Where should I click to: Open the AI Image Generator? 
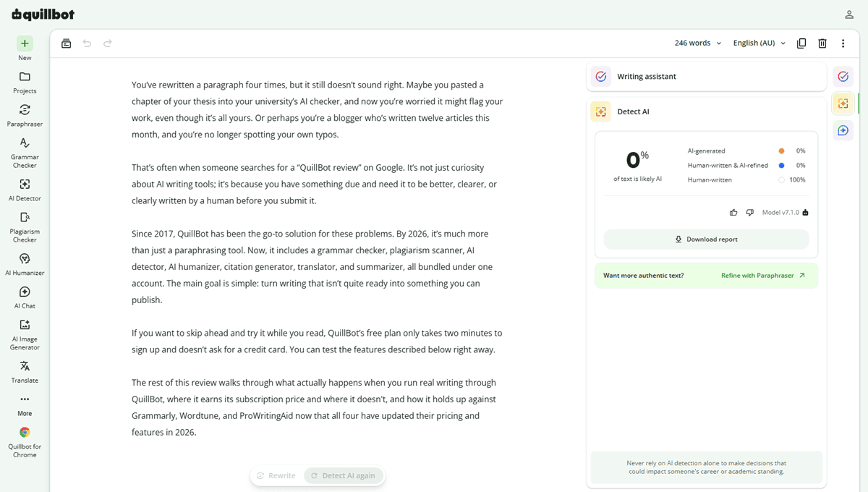(x=25, y=334)
